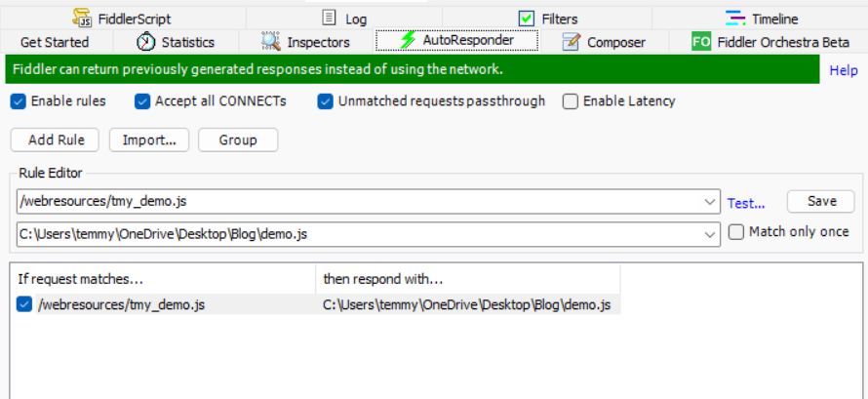Click the Inspectors magnifier icon

271,42
